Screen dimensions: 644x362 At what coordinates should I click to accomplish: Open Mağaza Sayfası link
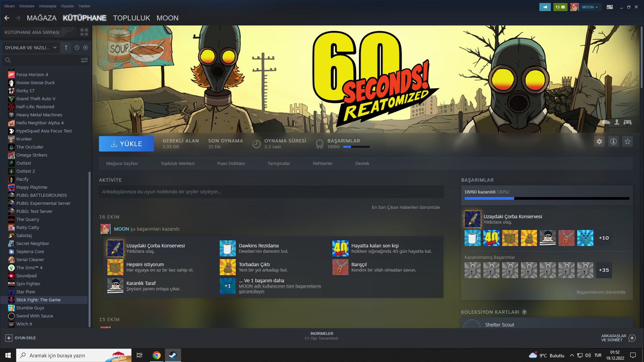(122, 164)
